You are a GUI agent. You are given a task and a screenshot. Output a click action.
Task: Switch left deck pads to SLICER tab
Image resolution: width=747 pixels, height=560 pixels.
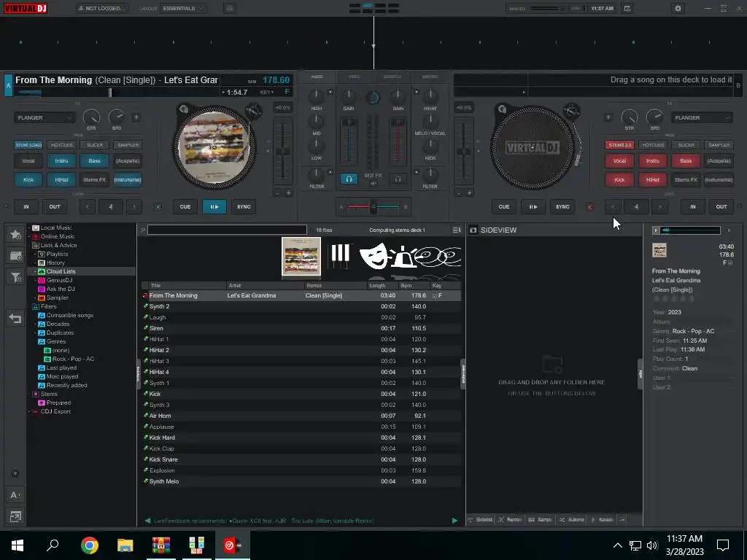(94, 145)
